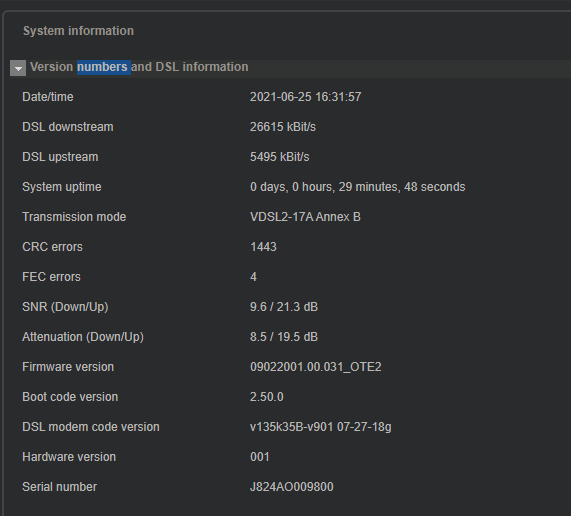
Task: Click the CRC errors count 1443
Action: coord(263,247)
